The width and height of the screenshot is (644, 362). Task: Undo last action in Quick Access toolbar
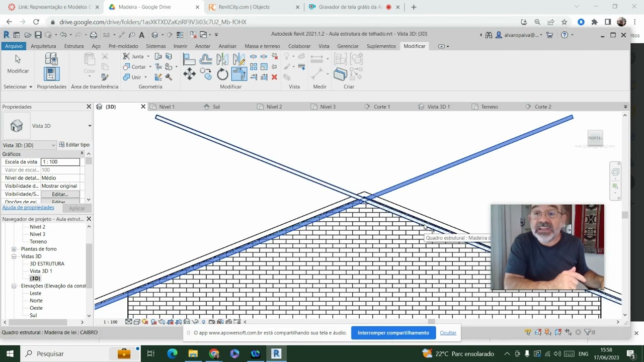click(x=63, y=35)
